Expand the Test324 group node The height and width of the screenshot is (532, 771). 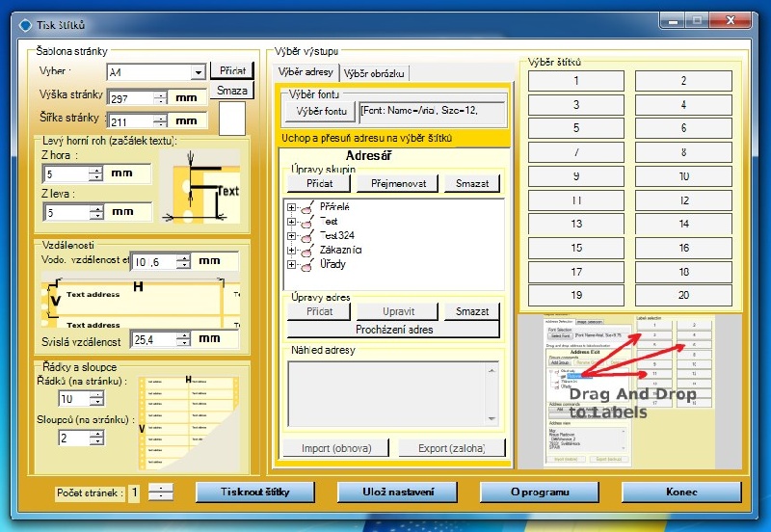[292, 236]
